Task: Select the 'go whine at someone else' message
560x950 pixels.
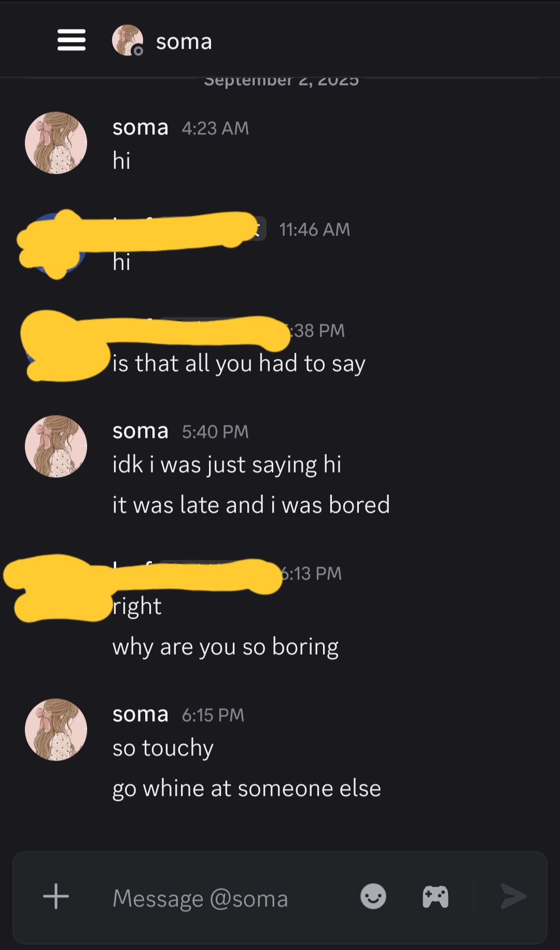Action: coord(247,789)
